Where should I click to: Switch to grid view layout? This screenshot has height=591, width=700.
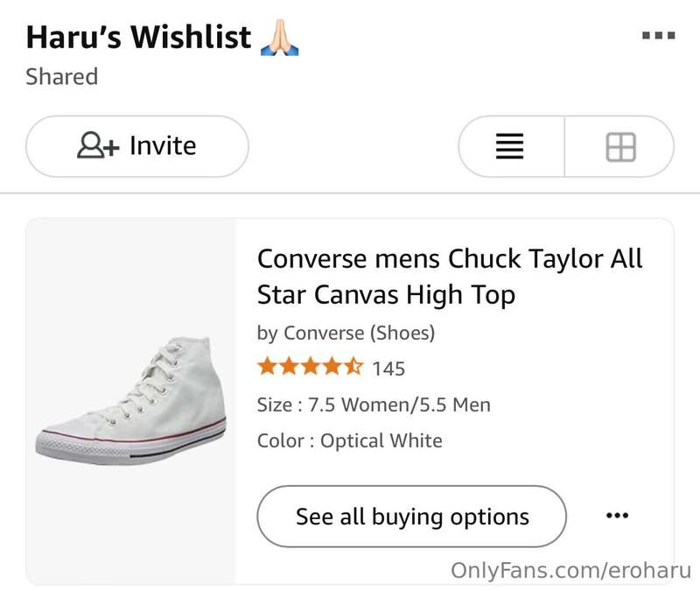tap(620, 147)
